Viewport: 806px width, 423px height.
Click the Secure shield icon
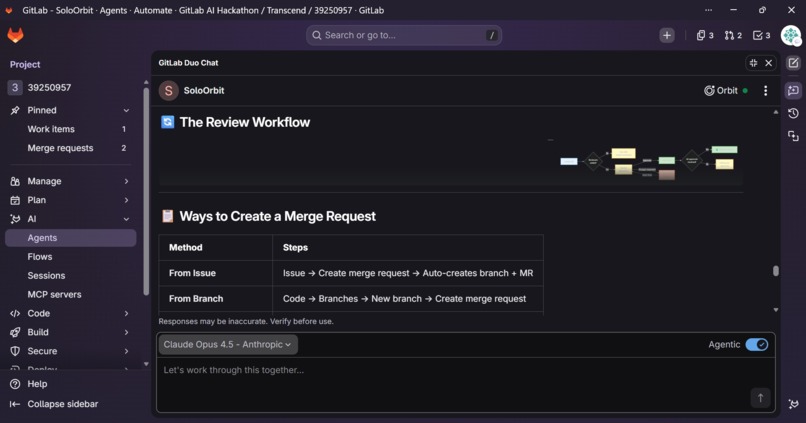(15, 351)
